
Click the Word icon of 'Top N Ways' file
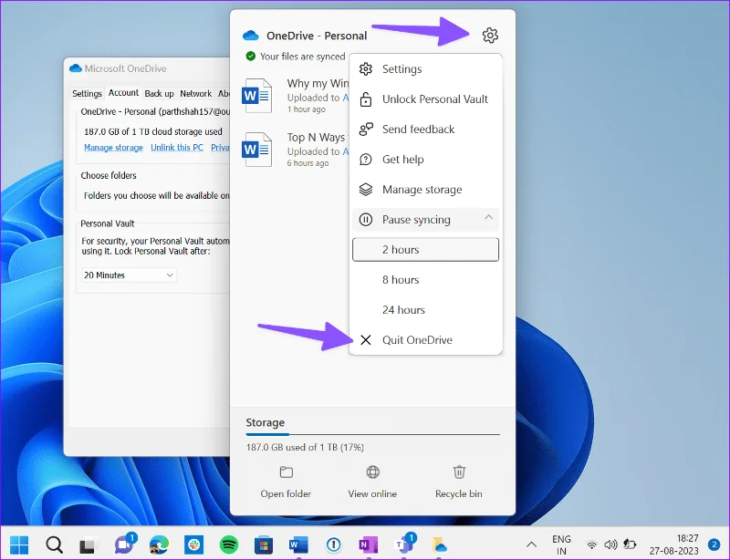[x=256, y=150]
